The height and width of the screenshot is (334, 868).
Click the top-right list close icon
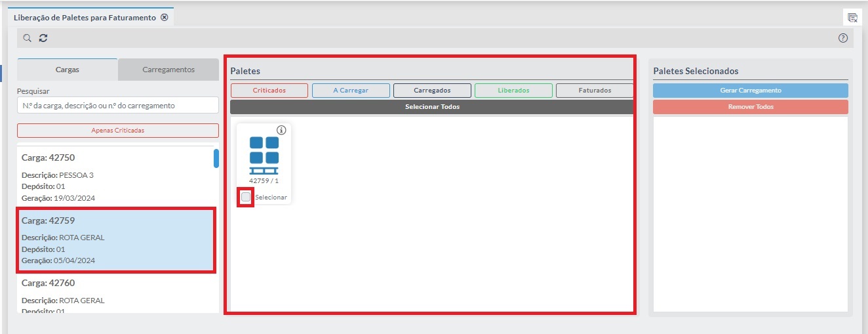(852, 18)
